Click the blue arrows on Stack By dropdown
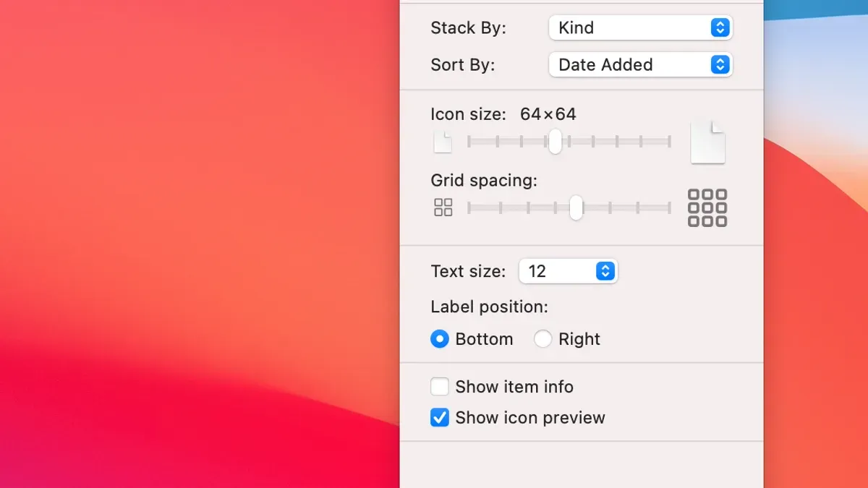 pos(719,27)
